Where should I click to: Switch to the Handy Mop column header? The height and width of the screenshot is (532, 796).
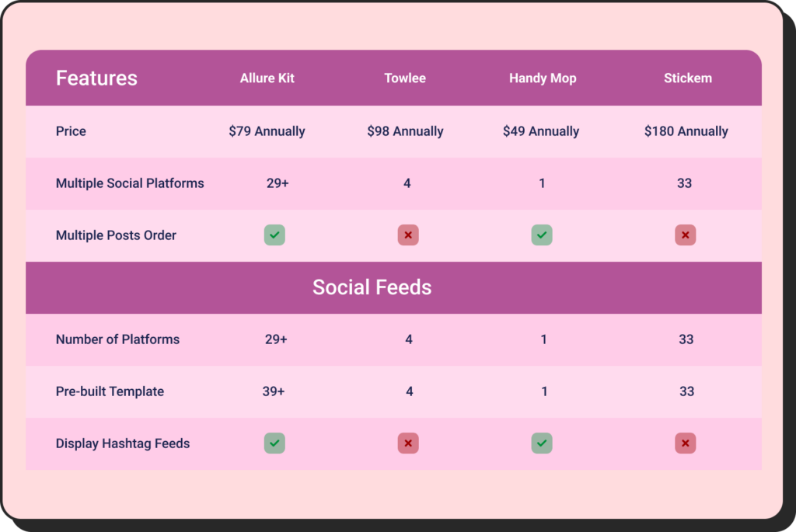[x=543, y=78]
